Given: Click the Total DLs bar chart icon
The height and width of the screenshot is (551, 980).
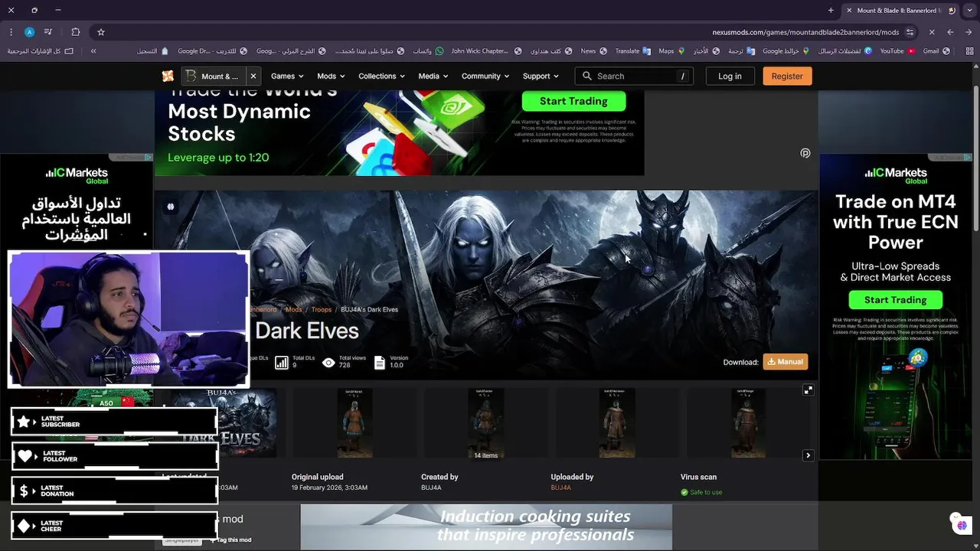Looking at the screenshot, I should tap(282, 363).
